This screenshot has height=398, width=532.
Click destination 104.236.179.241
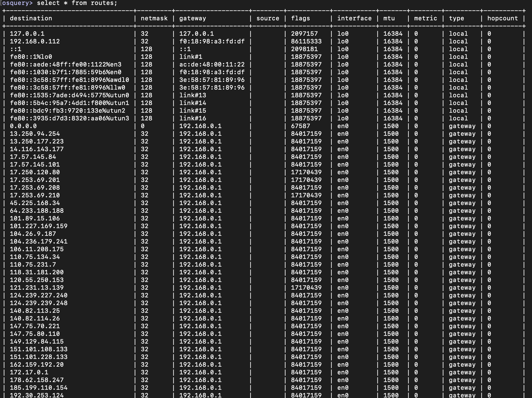tap(39, 242)
